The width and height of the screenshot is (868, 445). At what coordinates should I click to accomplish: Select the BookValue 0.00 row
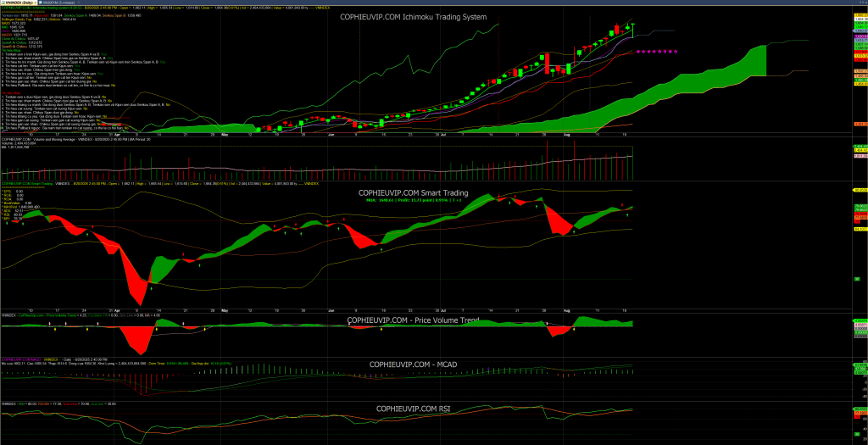pos(17,203)
